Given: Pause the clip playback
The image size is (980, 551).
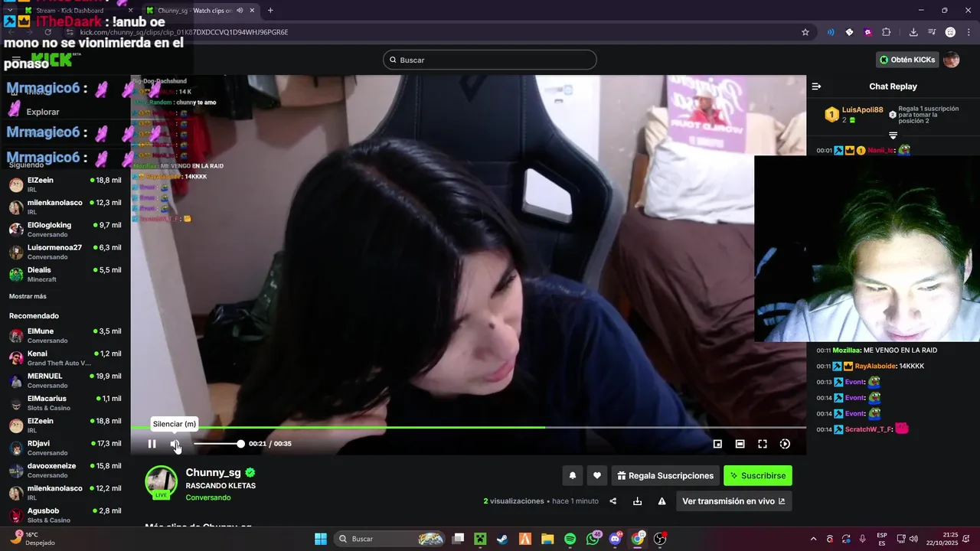Looking at the screenshot, I should (152, 444).
